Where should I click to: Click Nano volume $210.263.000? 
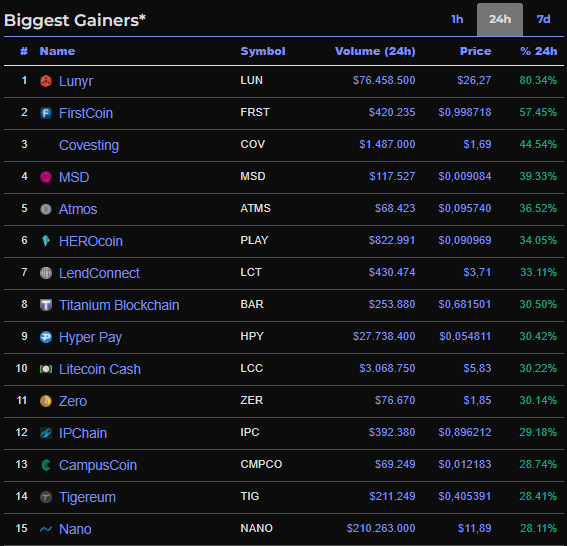pyautogui.click(x=381, y=528)
